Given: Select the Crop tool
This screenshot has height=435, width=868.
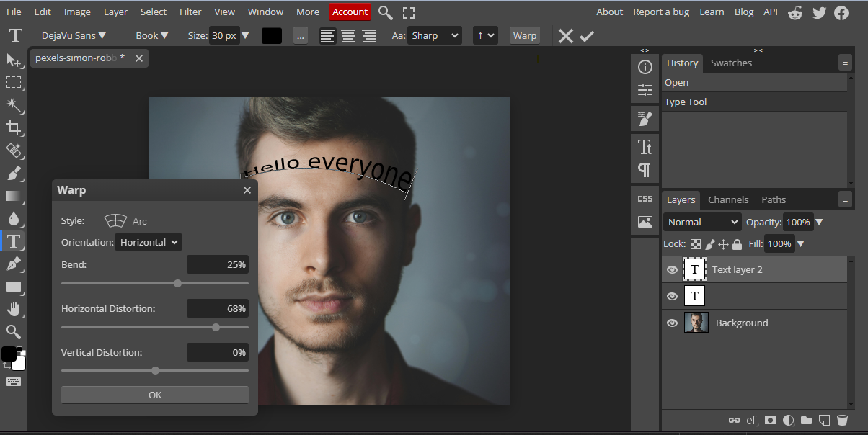Looking at the screenshot, I should tap(14, 128).
